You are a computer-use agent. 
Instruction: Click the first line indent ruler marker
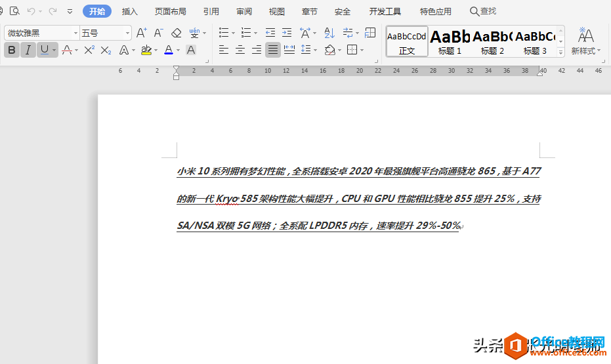(x=176, y=68)
